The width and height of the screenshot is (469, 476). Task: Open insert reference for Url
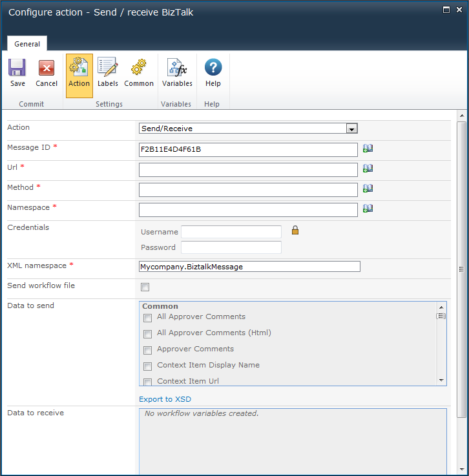(368, 169)
